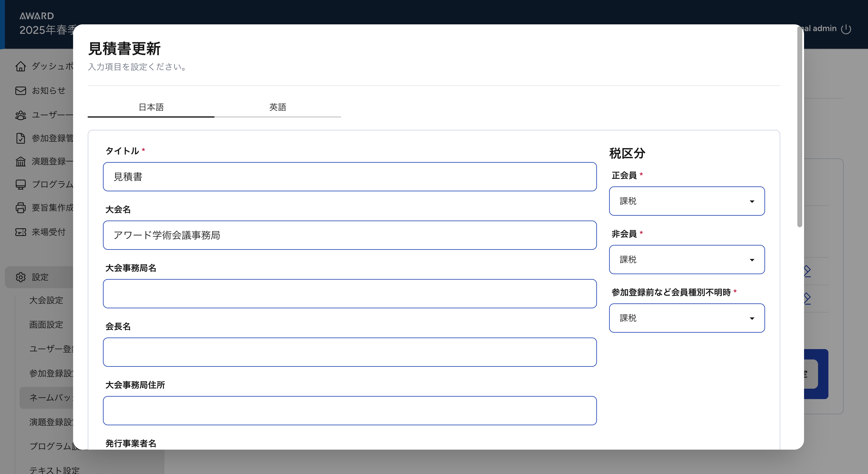This screenshot has height=474, width=868.
Task: Click the users group icon in sidebar
Action: click(20, 115)
